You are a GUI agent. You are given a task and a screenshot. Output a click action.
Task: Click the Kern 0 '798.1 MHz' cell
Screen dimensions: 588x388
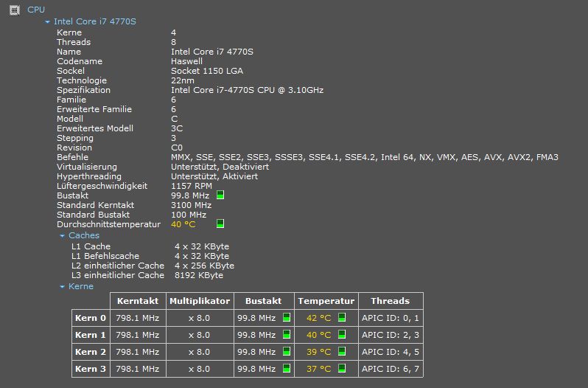tap(138, 318)
